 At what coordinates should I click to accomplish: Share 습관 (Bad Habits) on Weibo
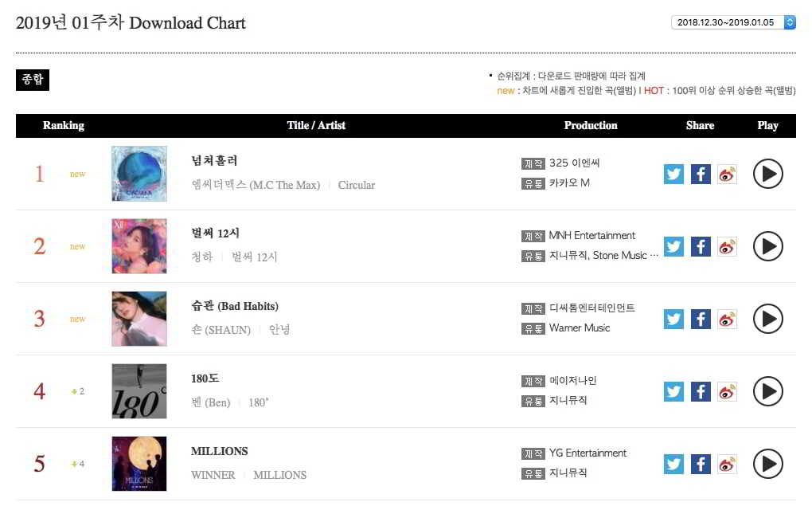[x=727, y=319]
